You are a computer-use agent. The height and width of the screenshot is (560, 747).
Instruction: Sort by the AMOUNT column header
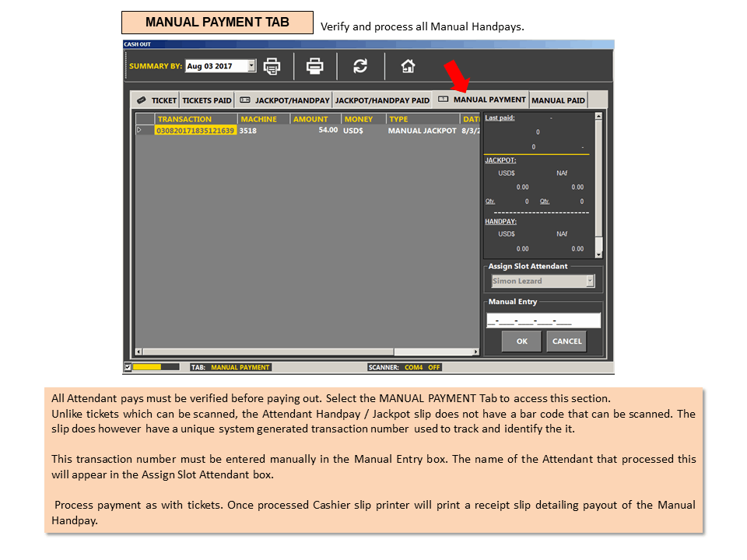[x=315, y=119]
